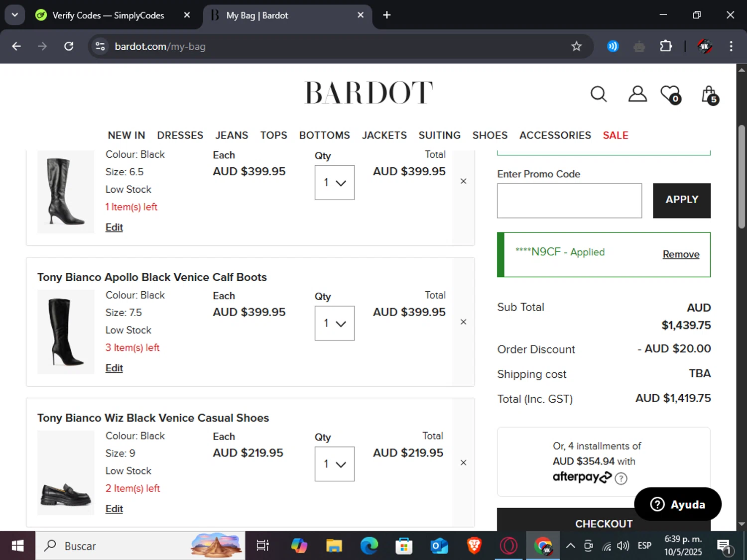Open the Ayuda help widget
The image size is (747, 560).
tap(678, 504)
